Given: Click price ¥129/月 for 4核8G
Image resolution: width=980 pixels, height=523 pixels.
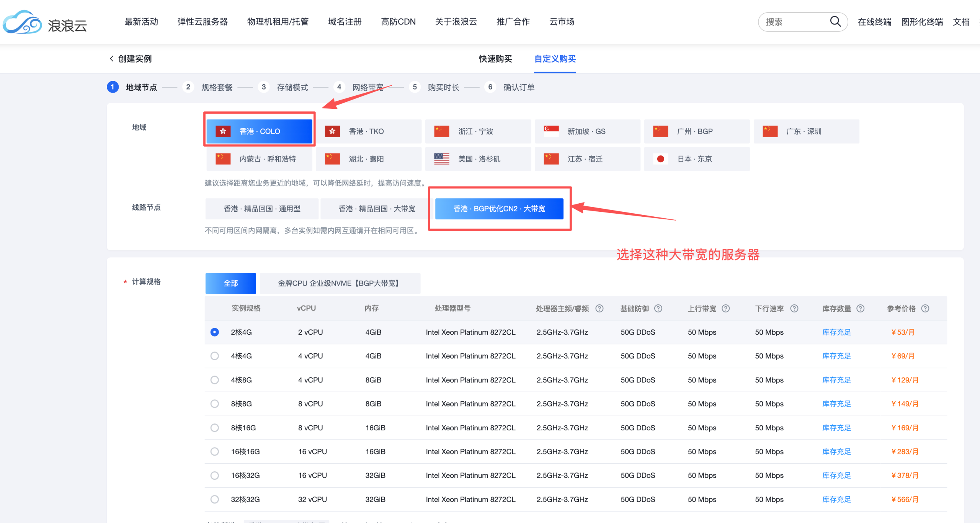Looking at the screenshot, I should point(905,380).
